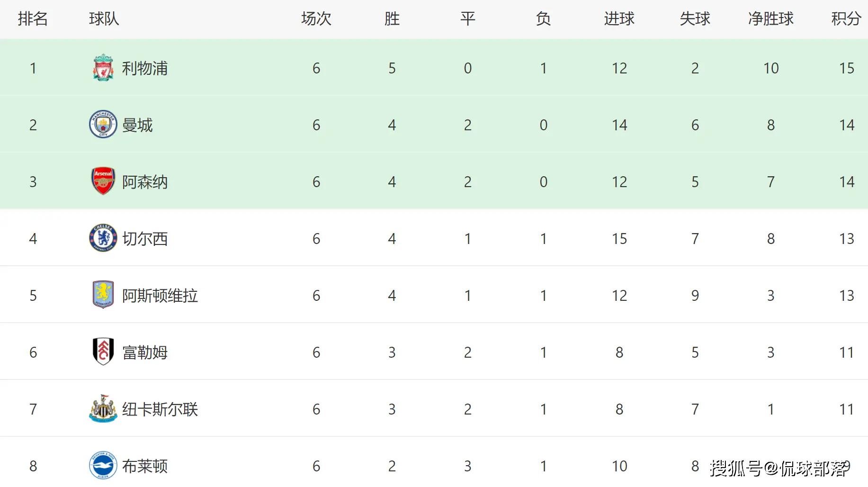The height and width of the screenshot is (487, 868).
Task: Select the 纽卡斯尔联 team name
Action: pos(160,409)
